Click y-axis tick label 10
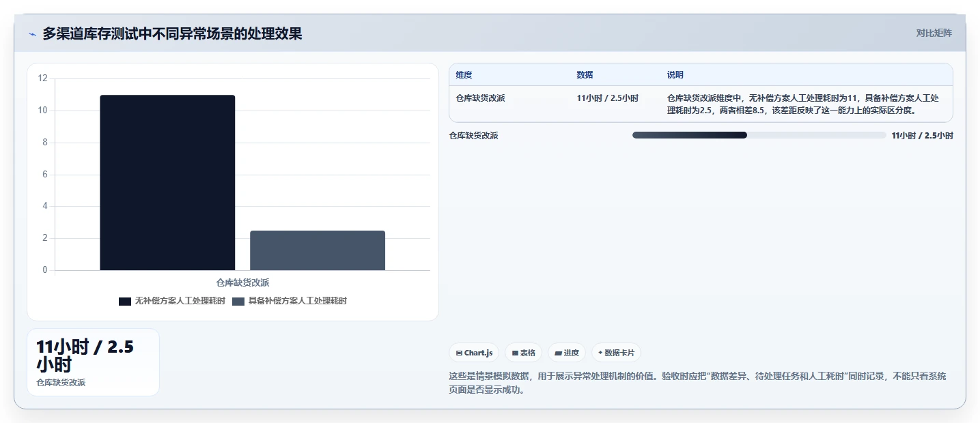This screenshot has height=423, width=980. (x=42, y=111)
